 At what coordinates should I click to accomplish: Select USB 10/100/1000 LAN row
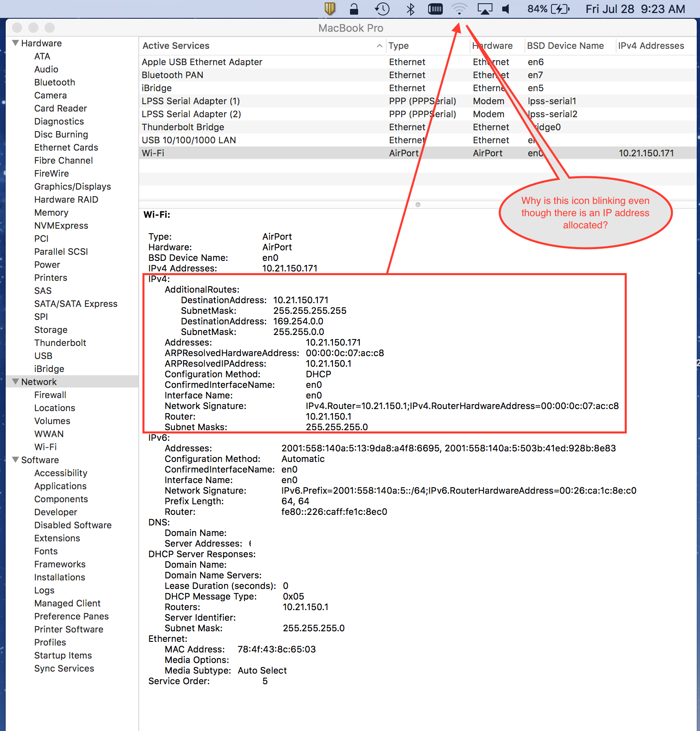418,140
